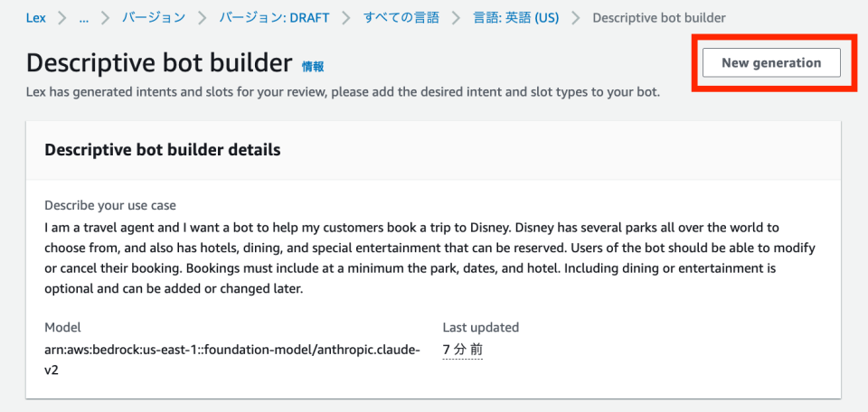Click the Descriptive bot builder details panel header

(163, 150)
